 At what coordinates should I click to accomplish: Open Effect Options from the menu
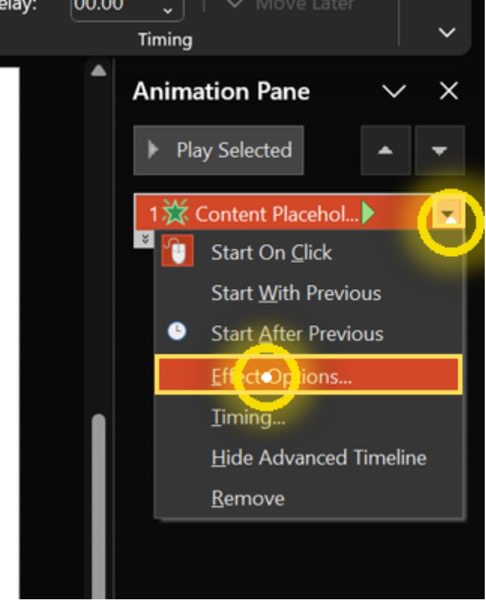309,374
